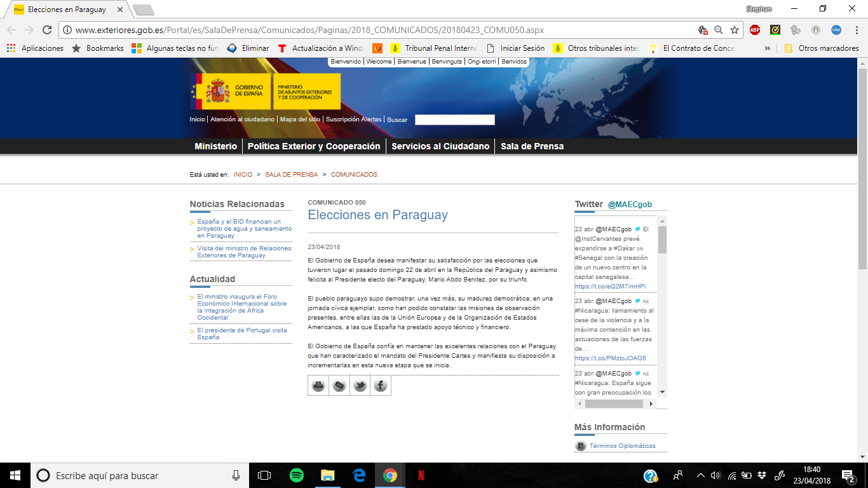Open a new browser tab
Viewport: 868px width, 488px height.
coord(143,10)
